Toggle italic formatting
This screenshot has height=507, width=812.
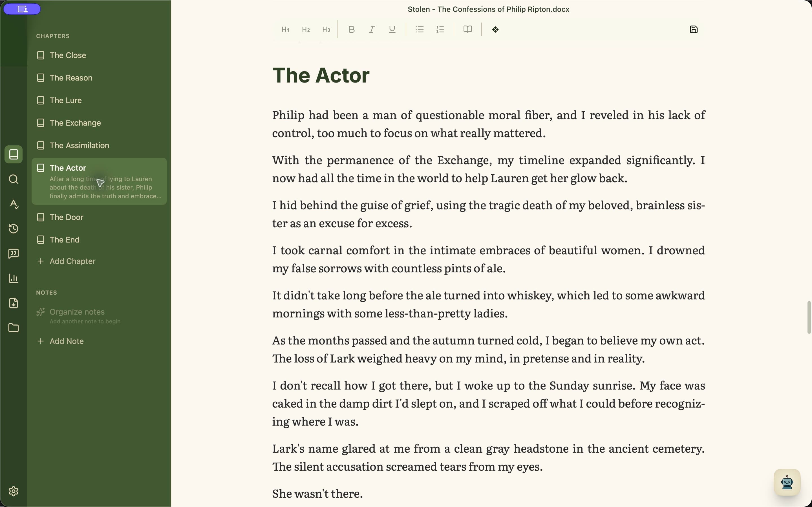[372, 30]
